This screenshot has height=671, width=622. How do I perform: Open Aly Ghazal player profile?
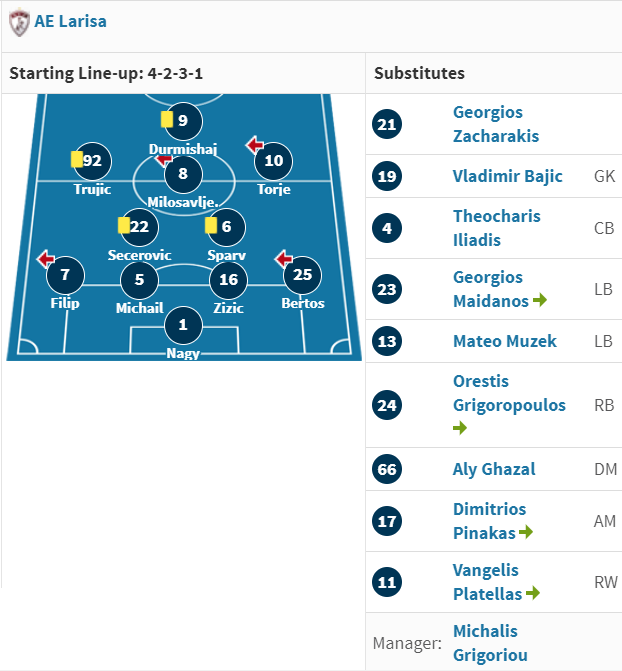click(x=494, y=469)
